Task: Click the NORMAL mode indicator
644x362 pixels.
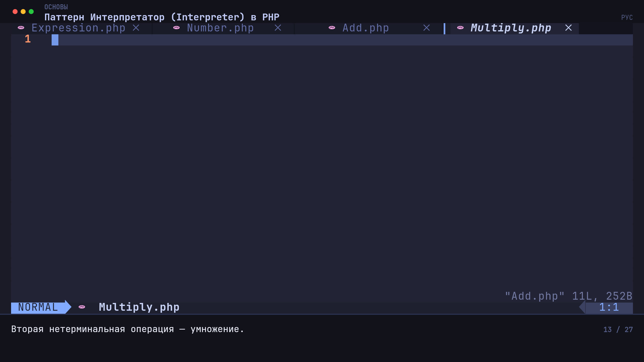Action: (x=38, y=307)
